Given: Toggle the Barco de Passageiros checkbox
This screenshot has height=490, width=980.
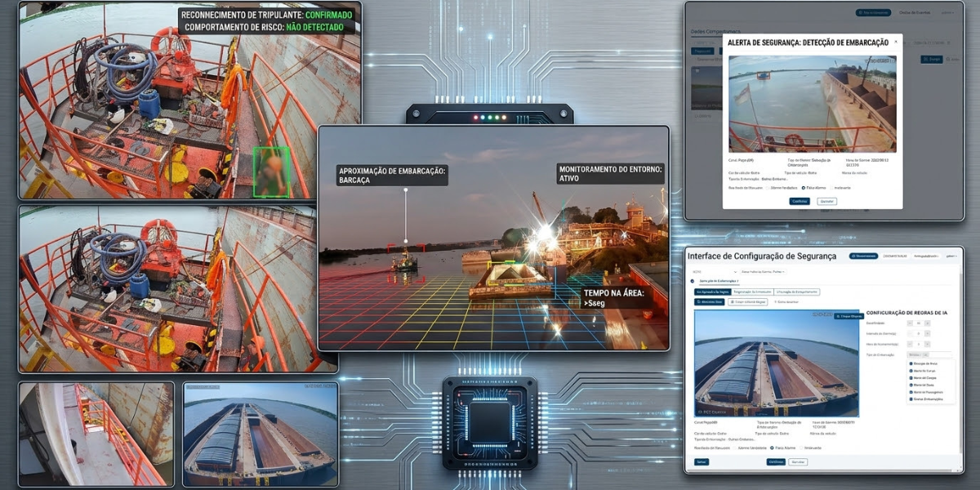Looking at the screenshot, I should point(911,393).
